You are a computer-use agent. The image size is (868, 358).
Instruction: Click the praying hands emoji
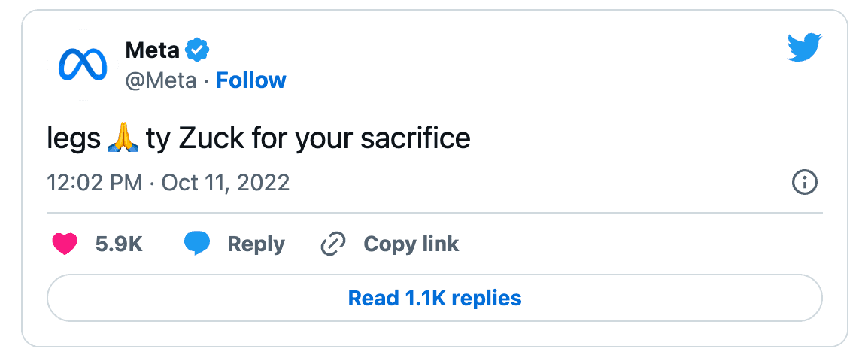pos(124,138)
